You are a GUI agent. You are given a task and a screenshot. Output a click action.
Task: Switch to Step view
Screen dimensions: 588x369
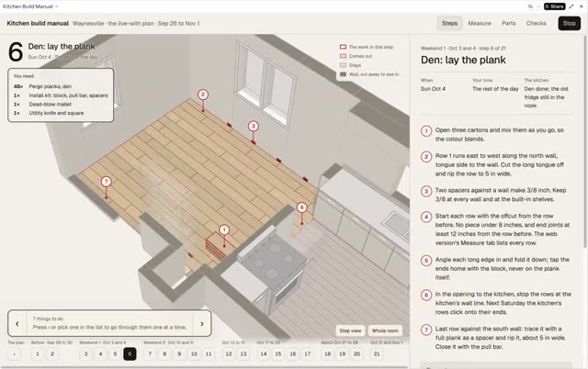coord(350,330)
